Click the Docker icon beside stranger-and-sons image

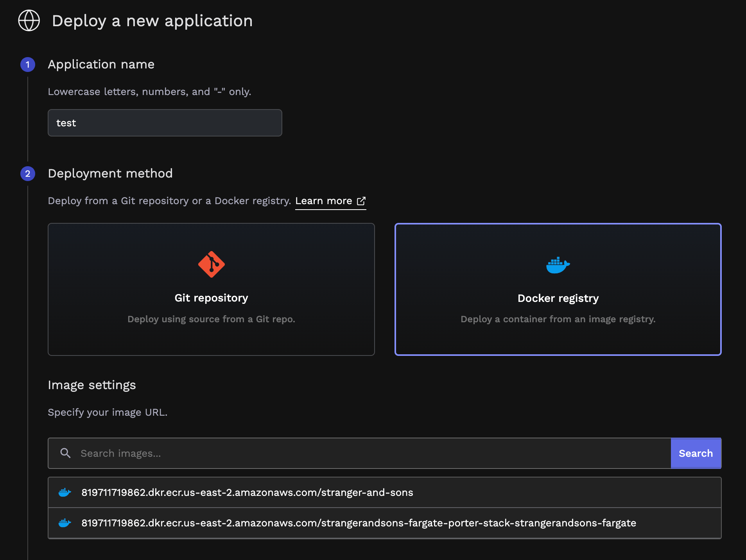tap(65, 492)
